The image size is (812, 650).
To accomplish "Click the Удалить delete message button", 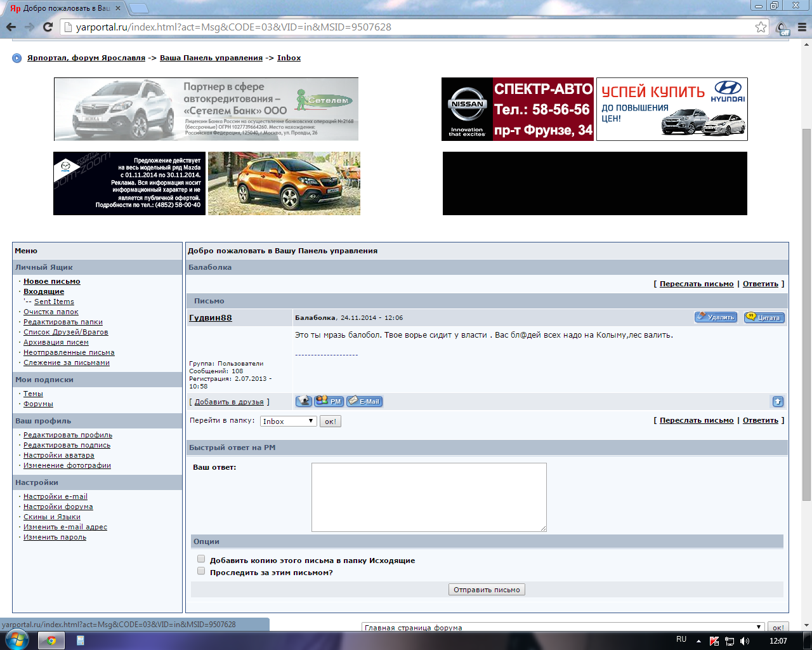I will pos(716,317).
